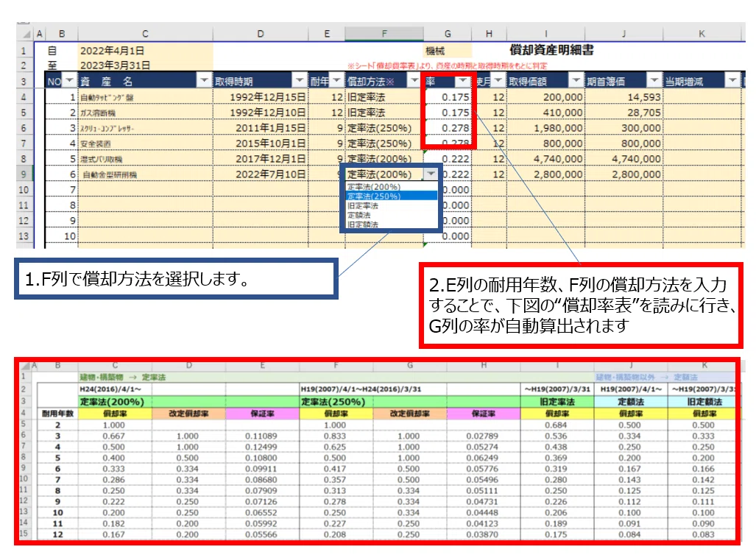Click the green 建物・構築物 → 定率法 heading
756x555 pixels.
(x=123, y=377)
